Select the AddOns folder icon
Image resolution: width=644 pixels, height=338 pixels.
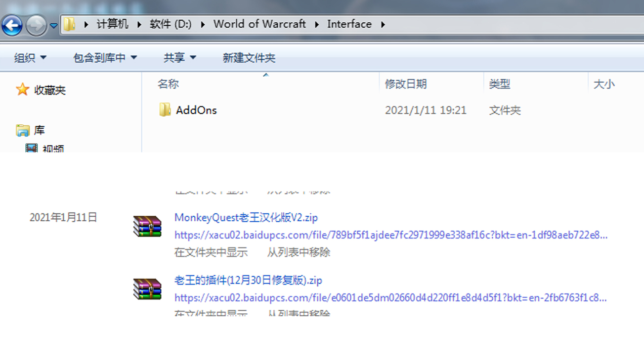165,110
